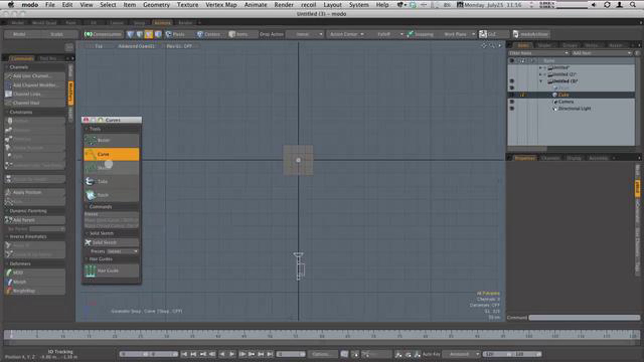Select the Directional Light item

point(575,109)
